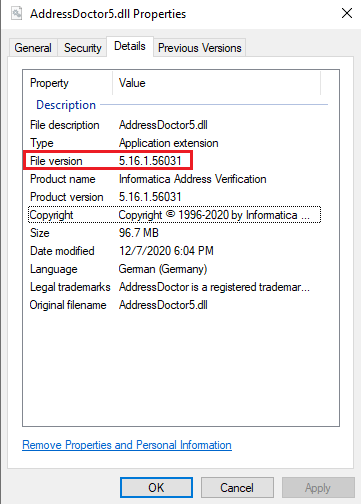The image size is (361, 504).
Task: Click the Value column header
Action: click(x=132, y=83)
